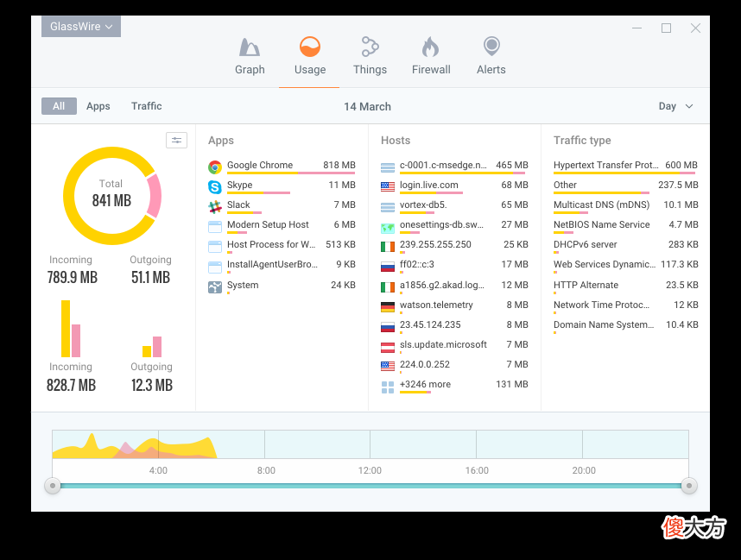Image resolution: width=741 pixels, height=560 pixels.
Task: Click the c-0001.c-msedge.n... host icon
Action: 388,167
